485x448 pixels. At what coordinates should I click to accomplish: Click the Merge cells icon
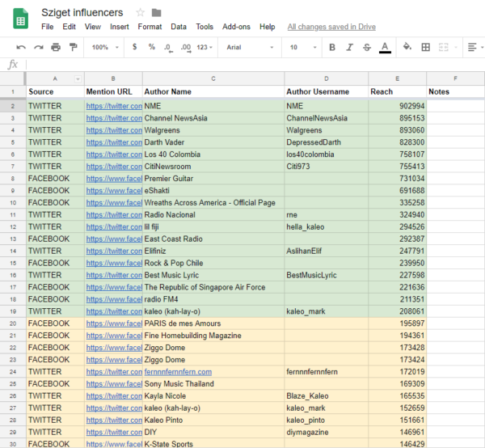[x=443, y=48]
